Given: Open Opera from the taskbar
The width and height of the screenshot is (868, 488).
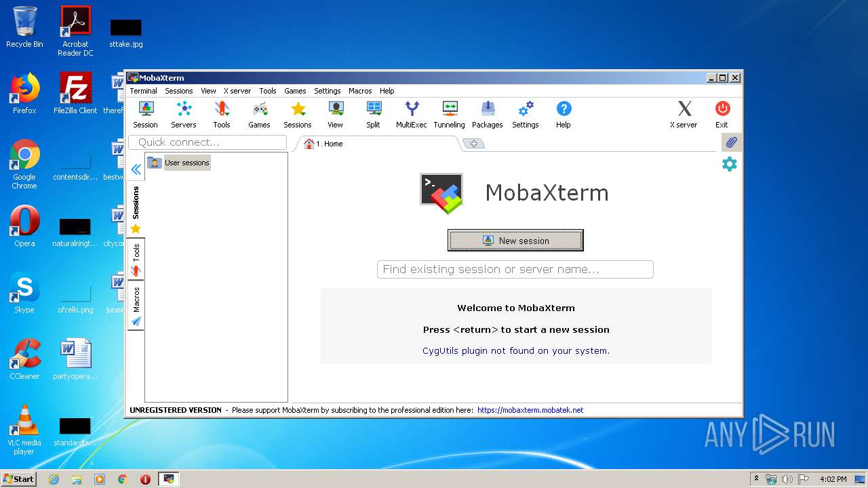Looking at the screenshot, I should tap(145, 479).
